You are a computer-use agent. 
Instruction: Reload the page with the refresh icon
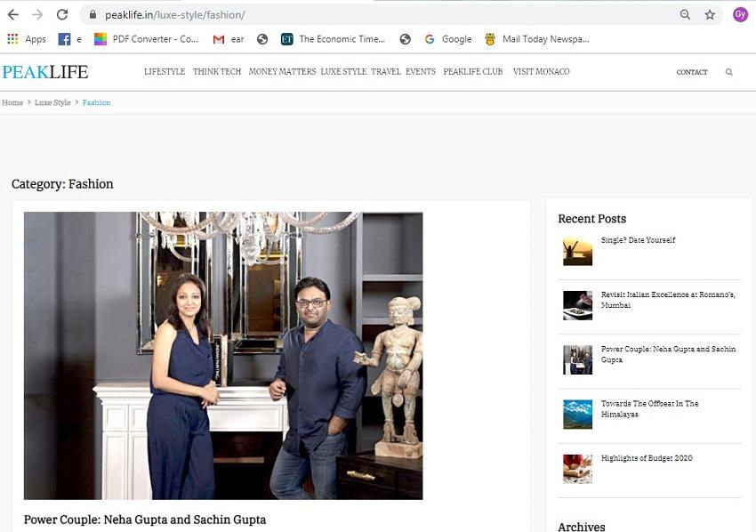point(62,14)
